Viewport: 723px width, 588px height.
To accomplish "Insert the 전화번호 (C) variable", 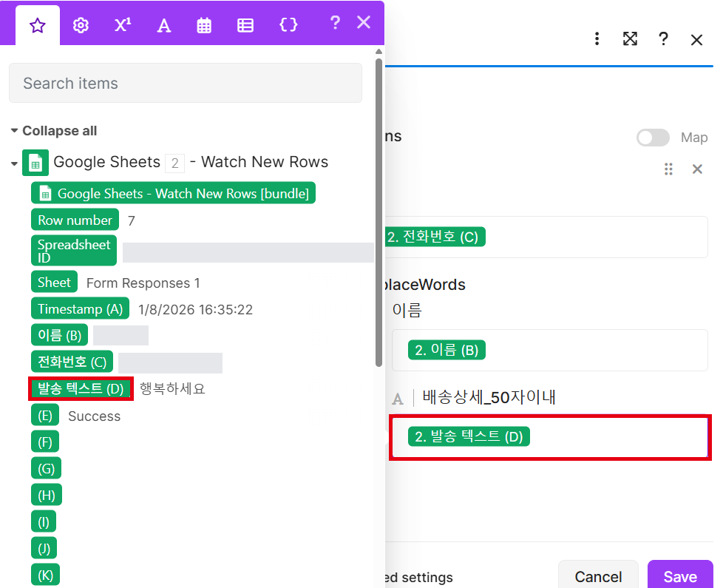I will point(72,362).
